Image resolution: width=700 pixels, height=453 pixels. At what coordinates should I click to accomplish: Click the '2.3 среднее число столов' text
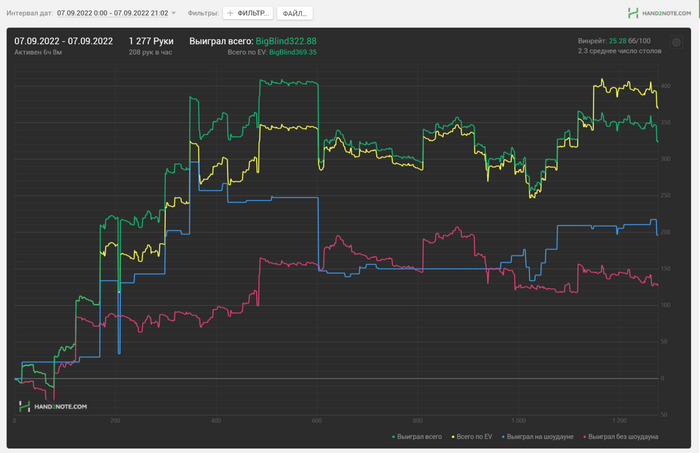click(x=620, y=51)
